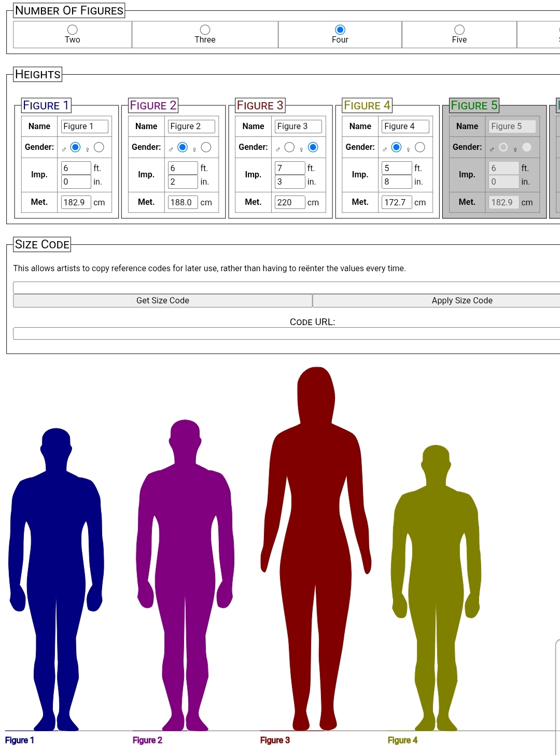This screenshot has width=560, height=755.
Task: Set Figure 4 gender to male
Action: point(396,147)
